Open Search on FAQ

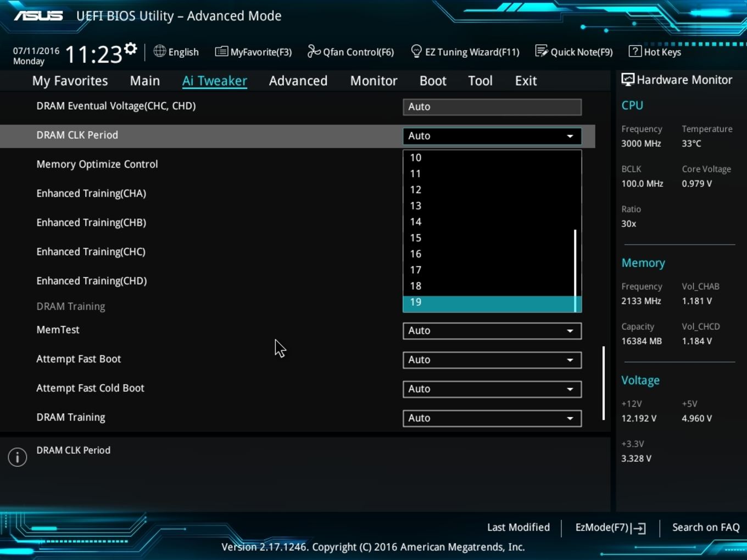pyautogui.click(x=706, y=527)
